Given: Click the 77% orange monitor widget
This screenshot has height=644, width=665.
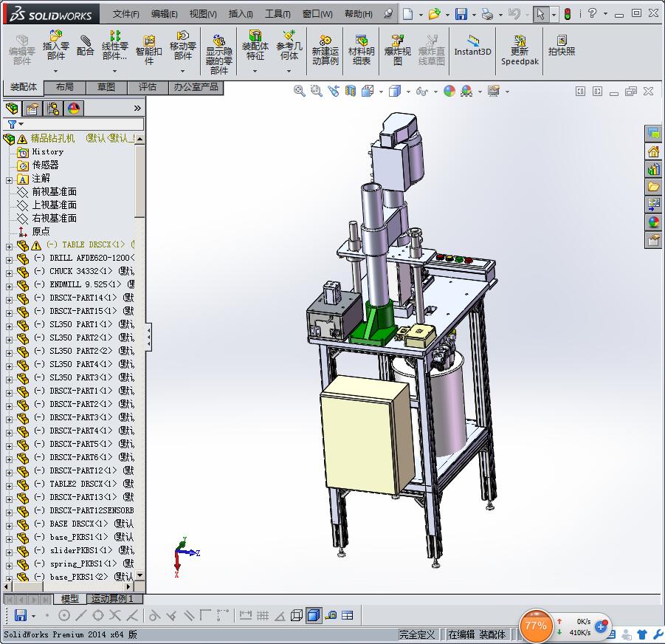Looking at the screenshot, I should 536,626.
